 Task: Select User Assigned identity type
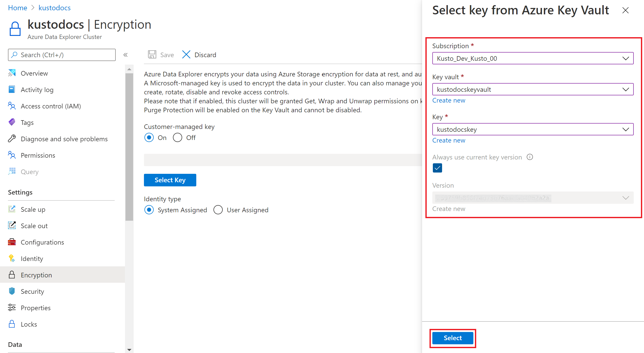[x=218, y=210]
